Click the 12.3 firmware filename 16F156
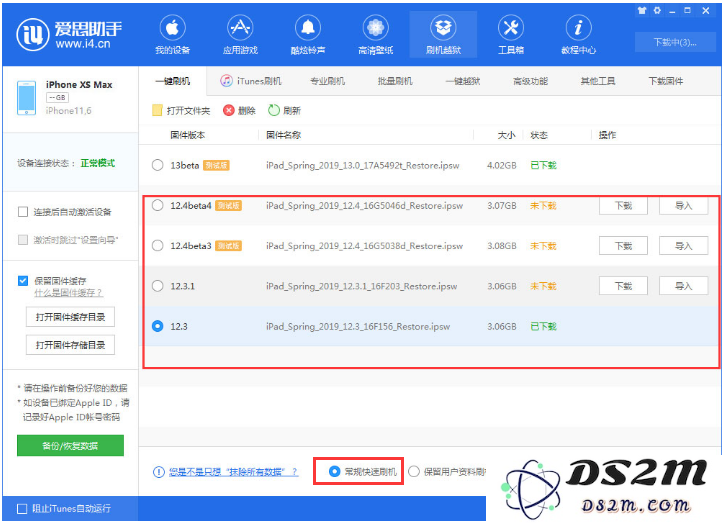 [358, 326]
